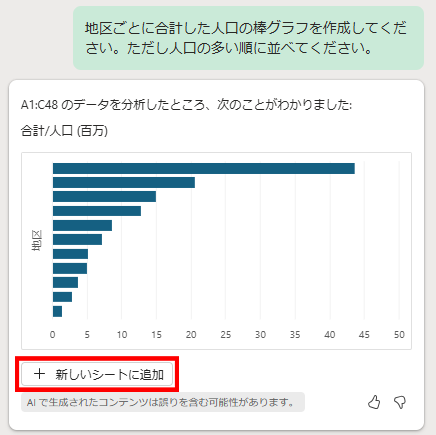The image size is (436, 435).
Task: Click the thumbs down feedback icon
Action: coord(400,402)
